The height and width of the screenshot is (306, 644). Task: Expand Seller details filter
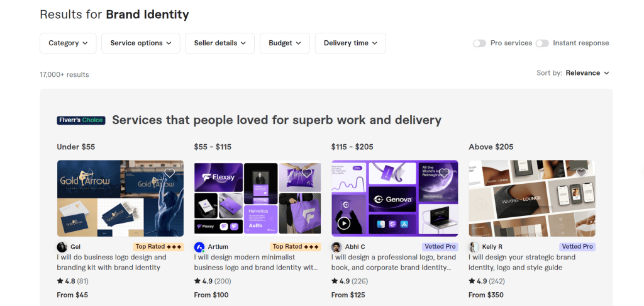(x=220, y=43)
